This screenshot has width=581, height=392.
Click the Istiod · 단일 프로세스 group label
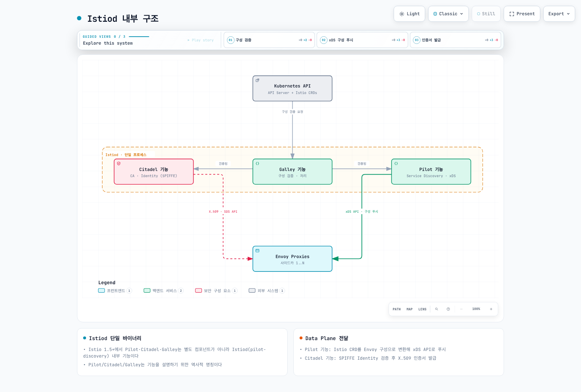coord(126,155)
